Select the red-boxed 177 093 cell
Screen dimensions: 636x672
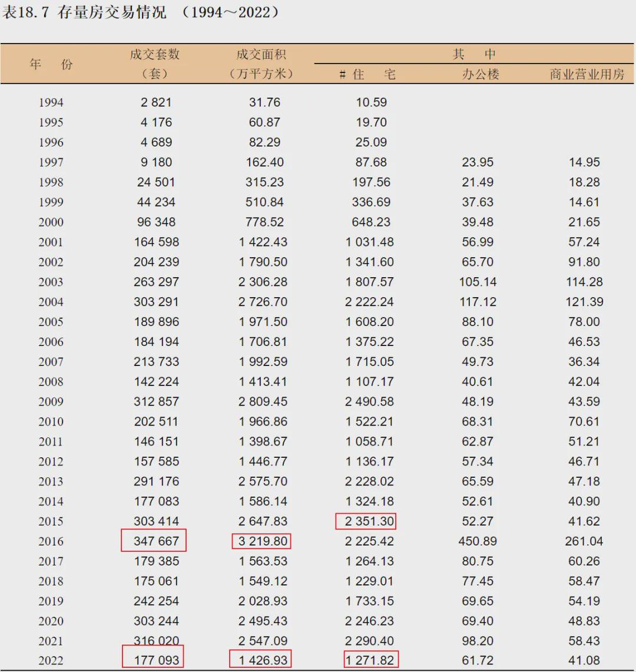153,660
